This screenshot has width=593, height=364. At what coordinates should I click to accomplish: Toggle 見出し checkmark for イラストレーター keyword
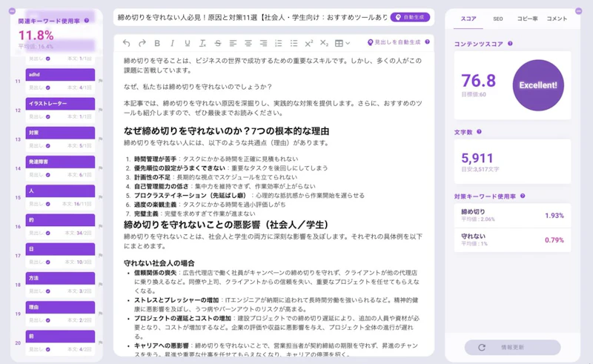point(48,117)
